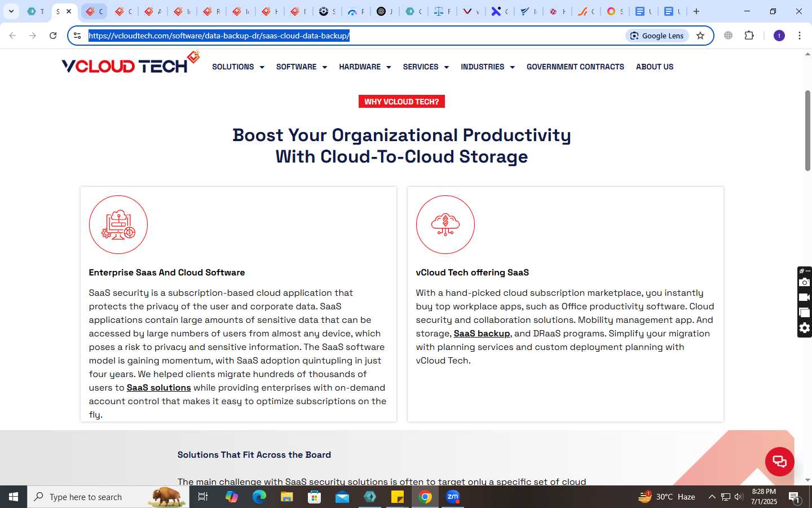Open the Extensions puzzle icon
Image resolution: width=812 pixels, height=508 pixels.
749,36
